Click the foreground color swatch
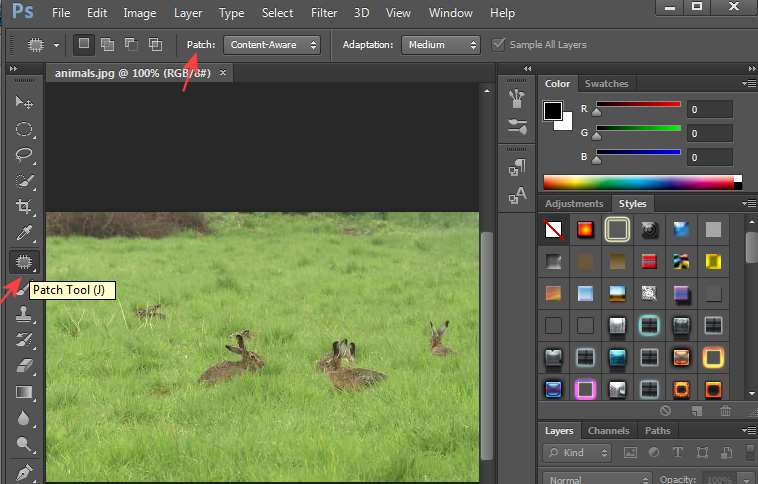This screenshot has height=484, width=758. pos(552,111)
